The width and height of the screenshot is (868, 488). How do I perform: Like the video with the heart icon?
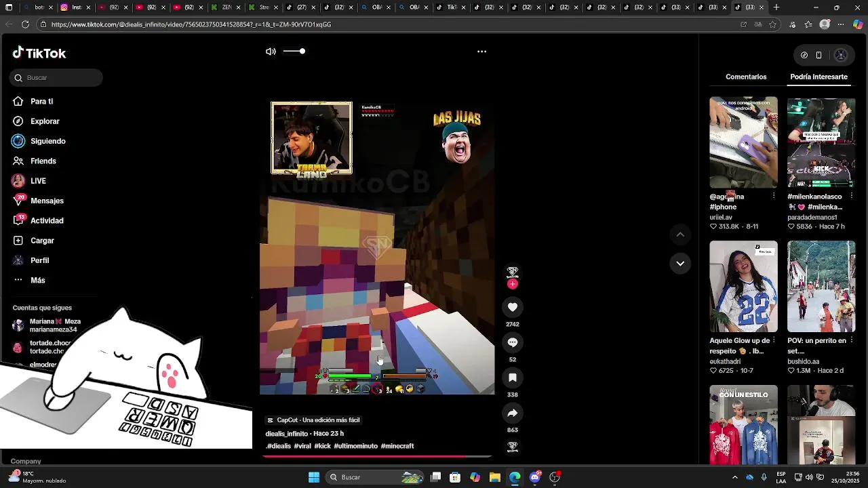(513, 307)
